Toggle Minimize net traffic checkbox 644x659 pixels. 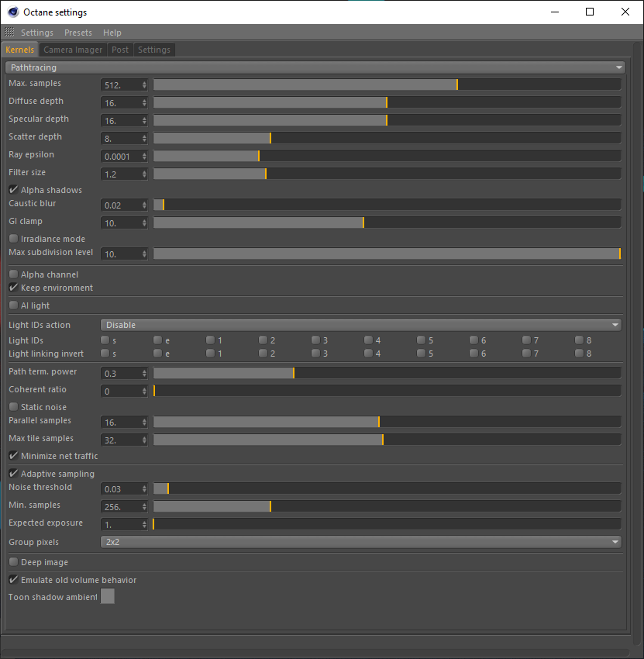[13, 456]
